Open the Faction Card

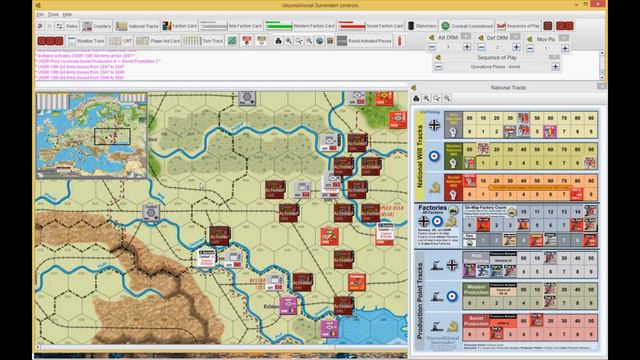tap(180, 26)
